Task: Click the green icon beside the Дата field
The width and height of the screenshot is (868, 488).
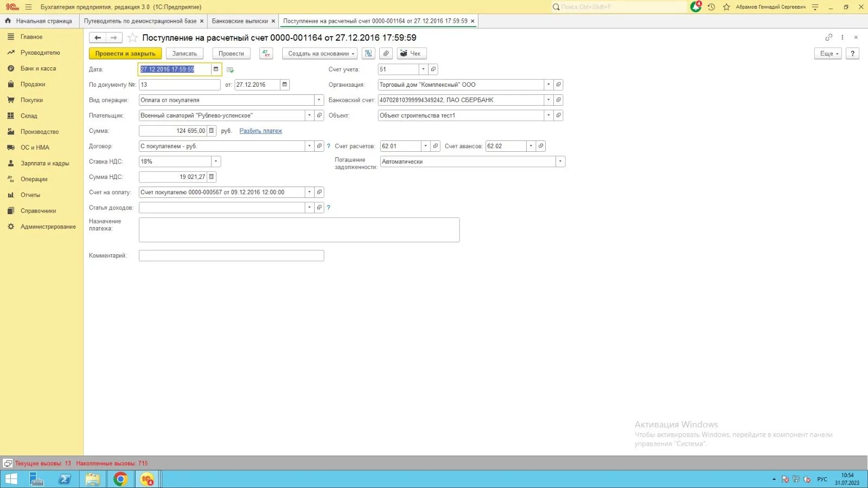Action: (230, 70)
